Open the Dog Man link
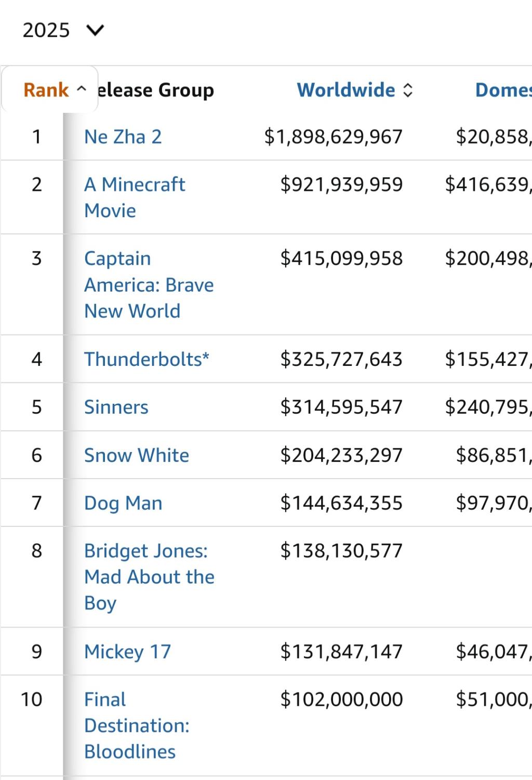 123,503
